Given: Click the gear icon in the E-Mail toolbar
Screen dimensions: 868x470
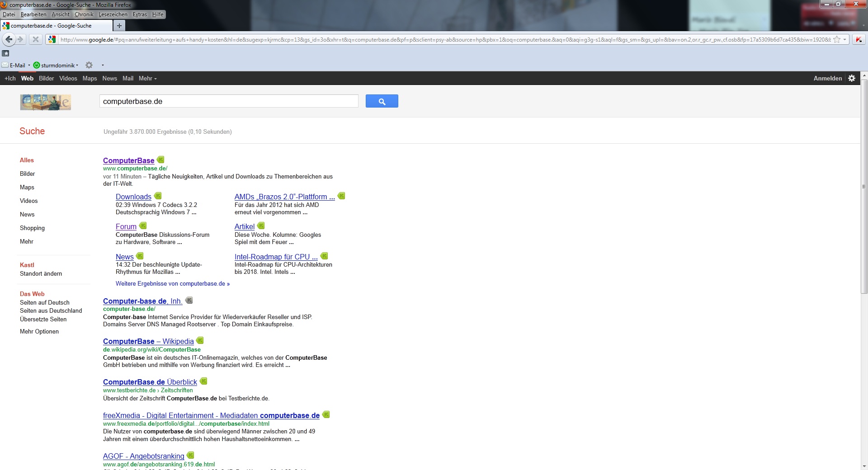Looking at the screenshot, I should click(x=89, y=65).
